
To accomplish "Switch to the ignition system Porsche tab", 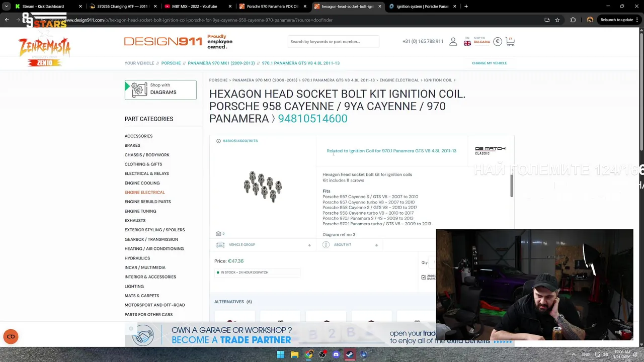I will click(x=422, y=7).
